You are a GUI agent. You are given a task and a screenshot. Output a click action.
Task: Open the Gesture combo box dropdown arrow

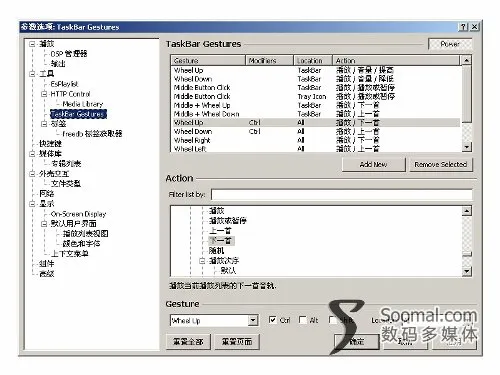[x=253, y=321]
